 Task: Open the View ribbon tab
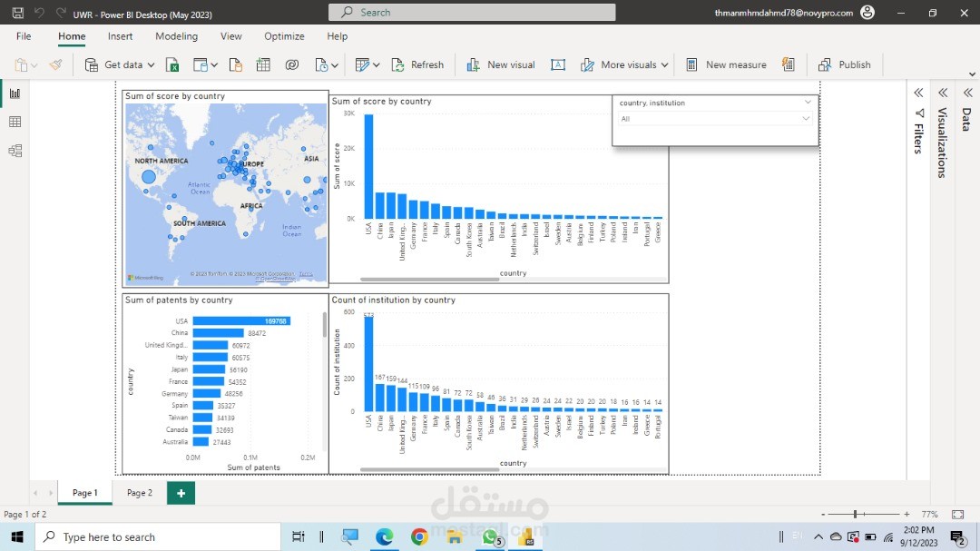(230, 36)
